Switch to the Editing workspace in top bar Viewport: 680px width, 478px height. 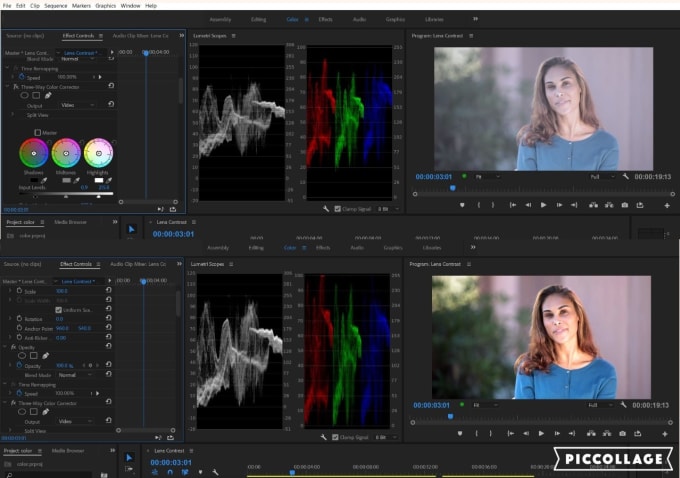[x=258, y=19]
